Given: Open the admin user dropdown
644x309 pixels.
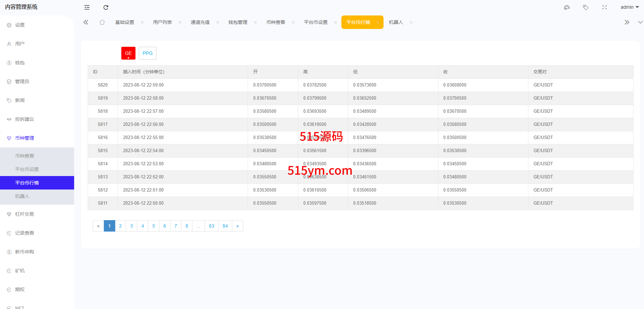Looking at the screenshot, I should click(630, 7).
